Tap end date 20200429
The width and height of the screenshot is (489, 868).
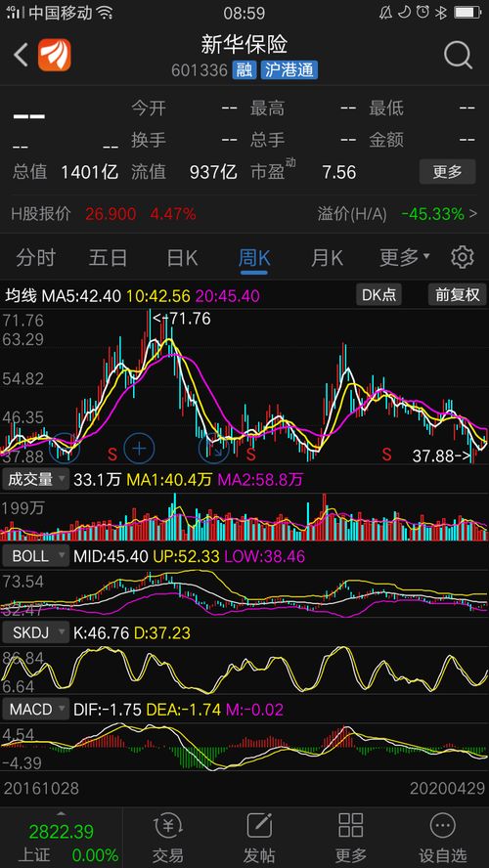[x=448, y=788]
